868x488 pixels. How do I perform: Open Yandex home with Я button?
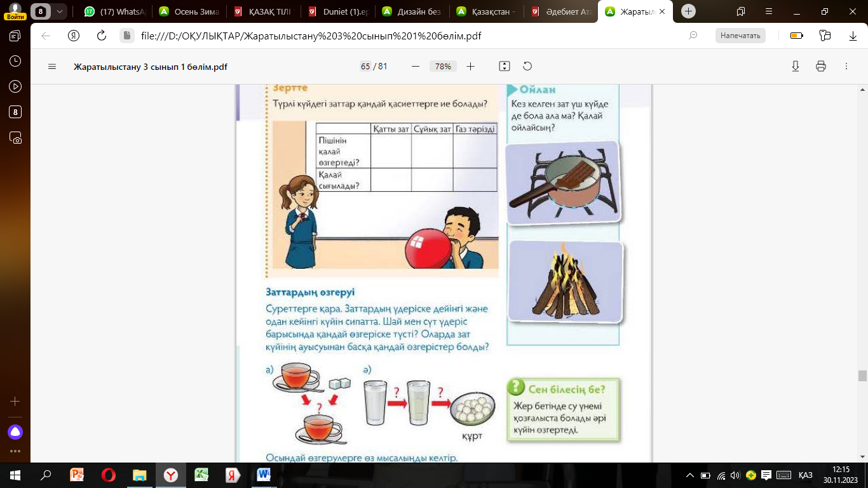click(x=74, y=36)
